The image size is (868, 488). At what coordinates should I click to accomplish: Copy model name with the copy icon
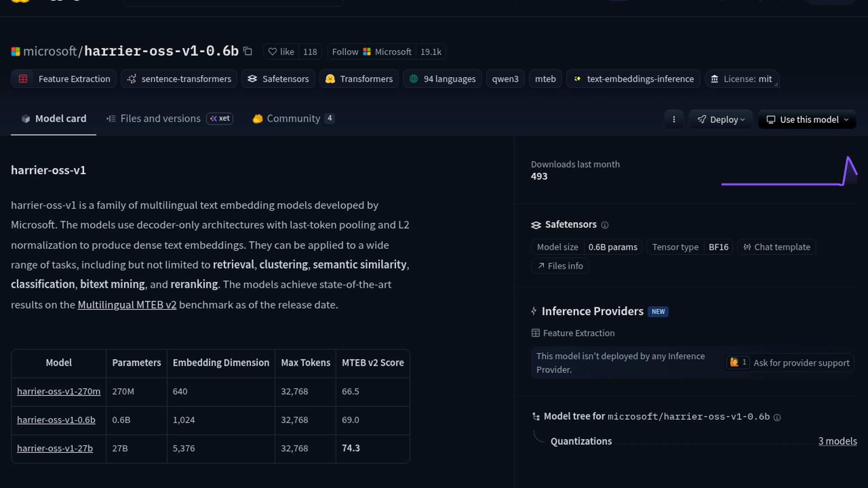tap(248, 51)
